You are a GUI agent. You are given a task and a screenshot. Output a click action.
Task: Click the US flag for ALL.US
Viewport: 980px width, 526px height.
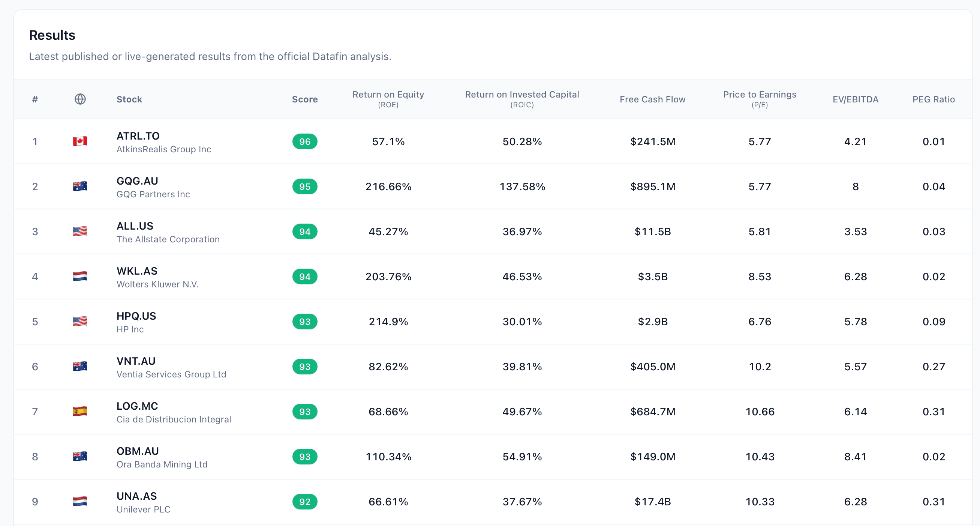[80, 231]
